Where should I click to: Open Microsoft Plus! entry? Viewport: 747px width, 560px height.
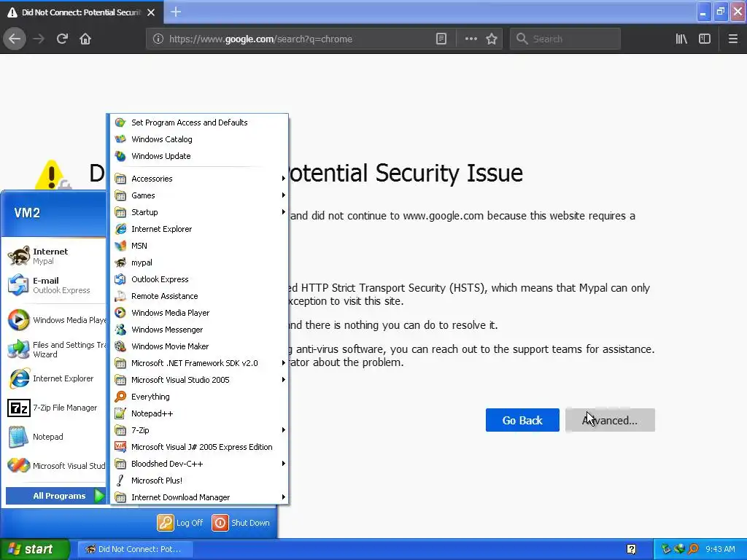pyautogui.click(x=199, y=481)
